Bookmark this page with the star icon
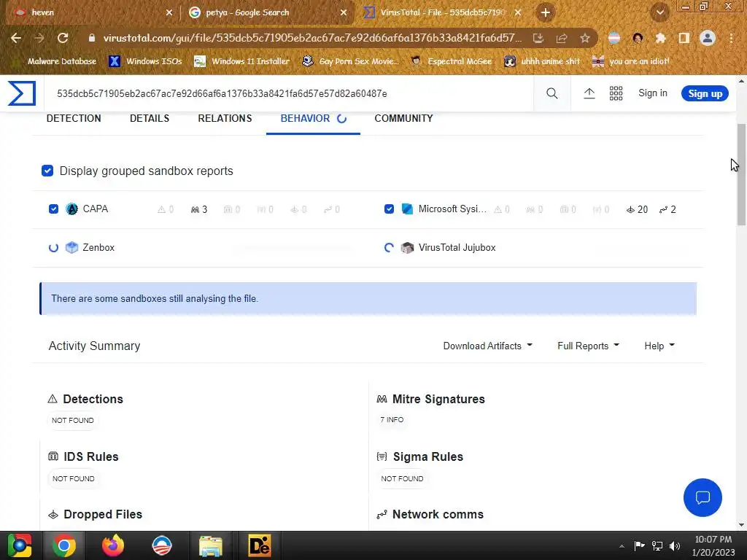Screen dimensions: 747x560 (x=585, y=38)
